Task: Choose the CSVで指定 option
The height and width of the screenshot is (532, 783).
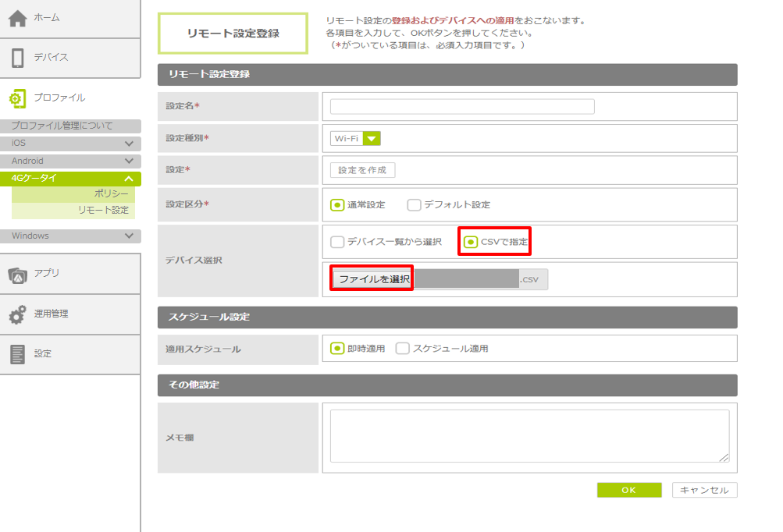Action: point(471,242)
